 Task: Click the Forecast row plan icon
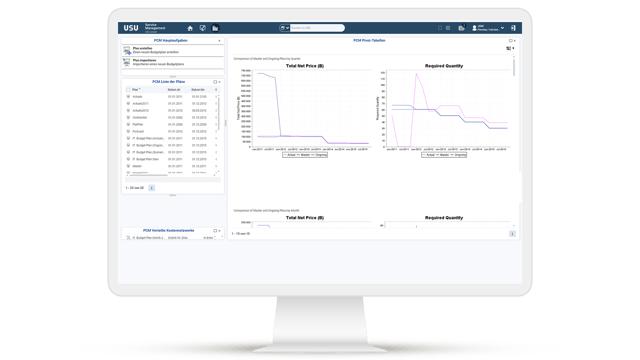(x=128, y=131)
